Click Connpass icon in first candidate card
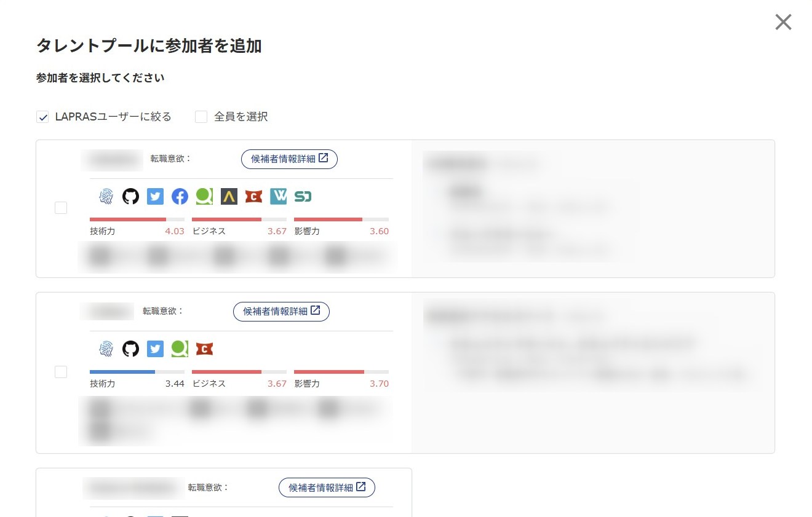 tap(253, 197)
